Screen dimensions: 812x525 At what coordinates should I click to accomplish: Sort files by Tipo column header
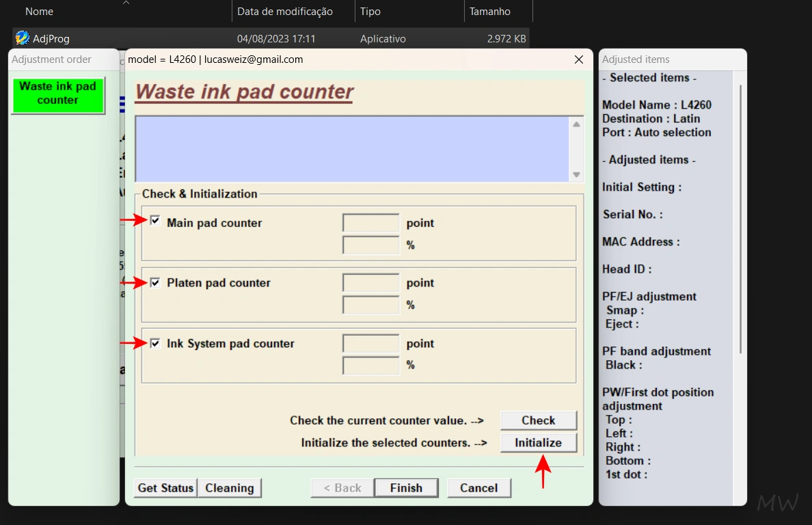click(x=370, y=12)
